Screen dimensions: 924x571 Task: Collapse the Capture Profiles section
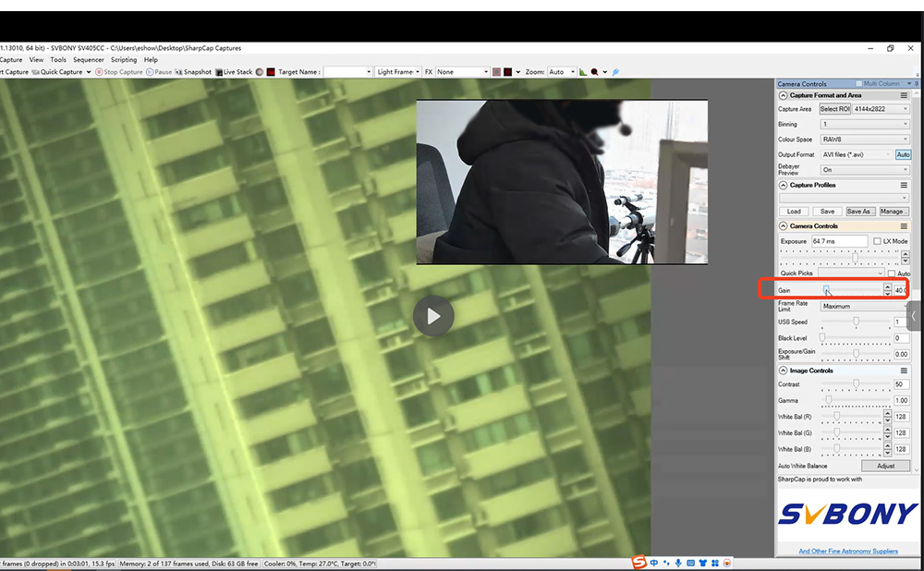(x=784, y=186)
